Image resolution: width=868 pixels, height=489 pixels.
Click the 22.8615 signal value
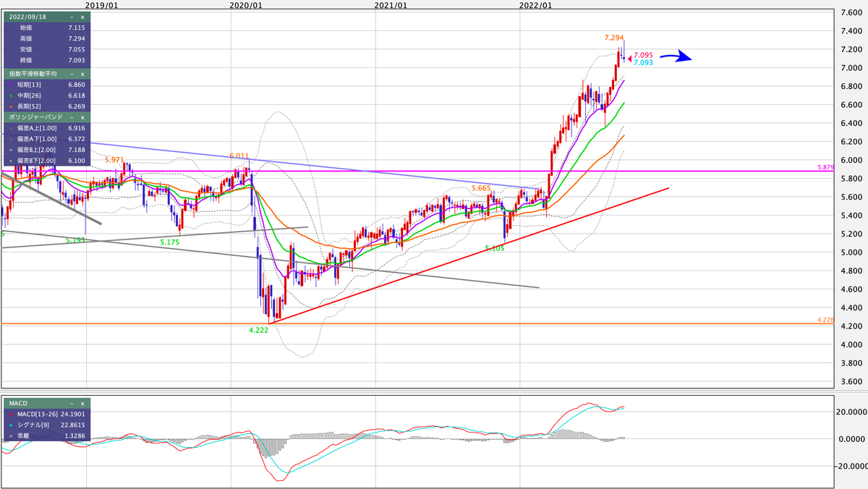[x=72, y=425]
